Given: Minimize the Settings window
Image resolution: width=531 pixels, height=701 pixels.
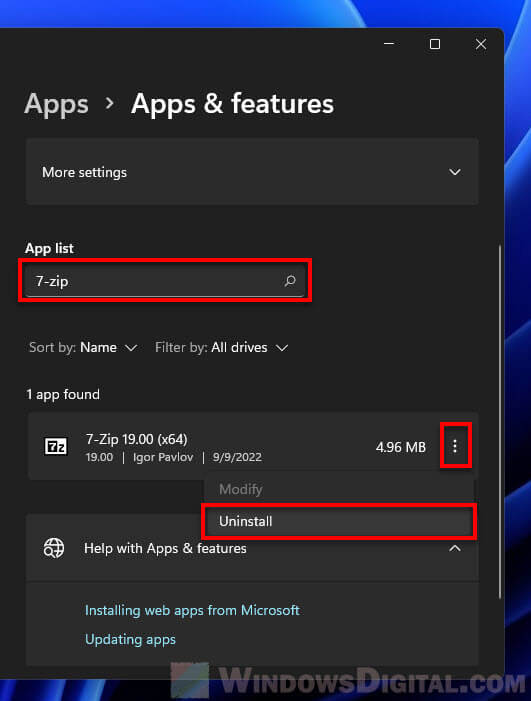Looking at the screenshot, I should pos(389,44).
